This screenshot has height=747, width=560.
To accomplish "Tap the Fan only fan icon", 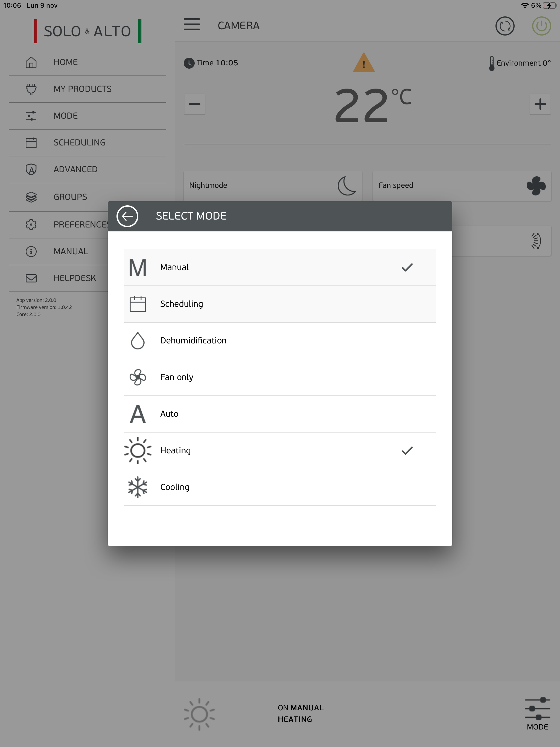I will point(138,377).
